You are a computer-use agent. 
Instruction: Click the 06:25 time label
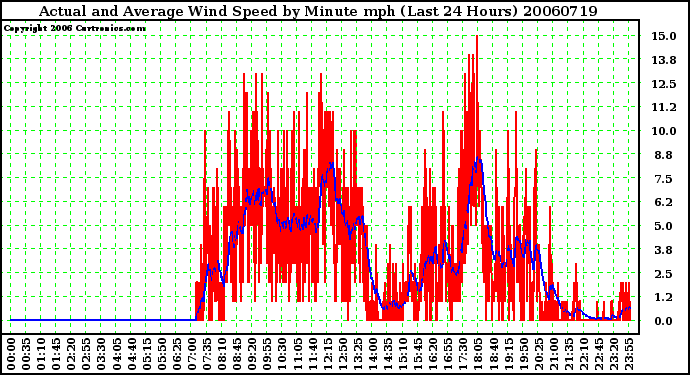pos(177,354)
